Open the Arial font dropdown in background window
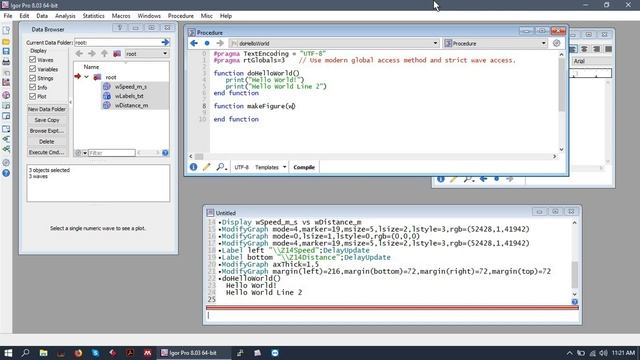The image size is (640, 360). [592, 61]
